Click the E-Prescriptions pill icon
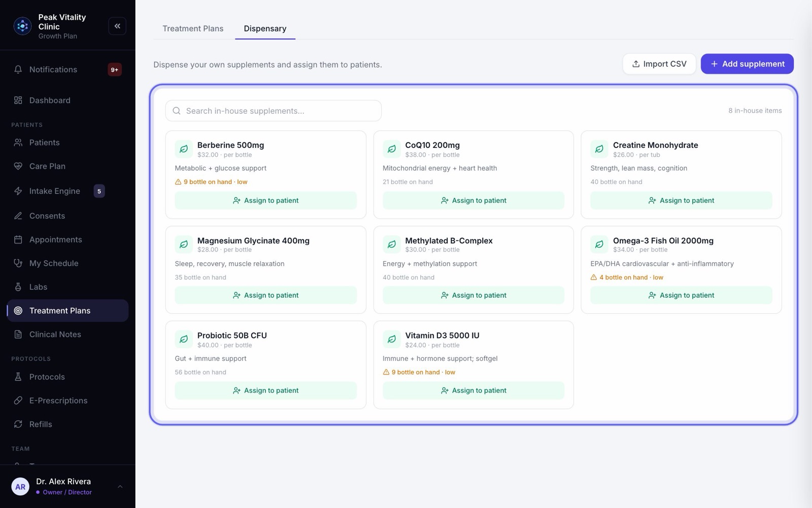This screenshot has height=508, width=812. click(x=18, y=401)
